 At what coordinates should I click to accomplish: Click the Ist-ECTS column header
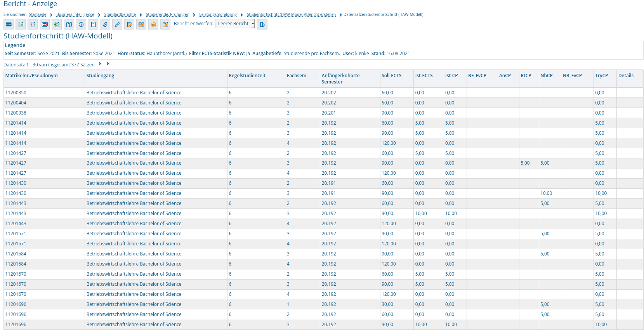[x=424, y=76]
